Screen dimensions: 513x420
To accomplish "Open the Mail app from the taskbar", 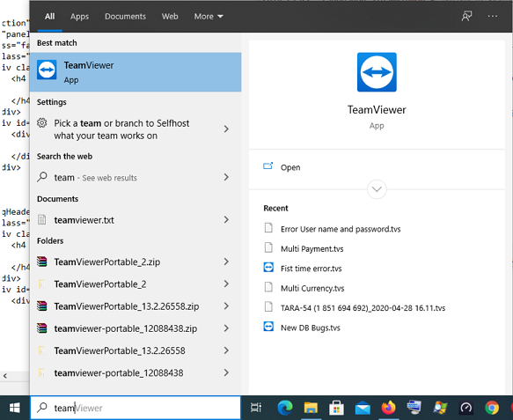I will coord(363,409).
